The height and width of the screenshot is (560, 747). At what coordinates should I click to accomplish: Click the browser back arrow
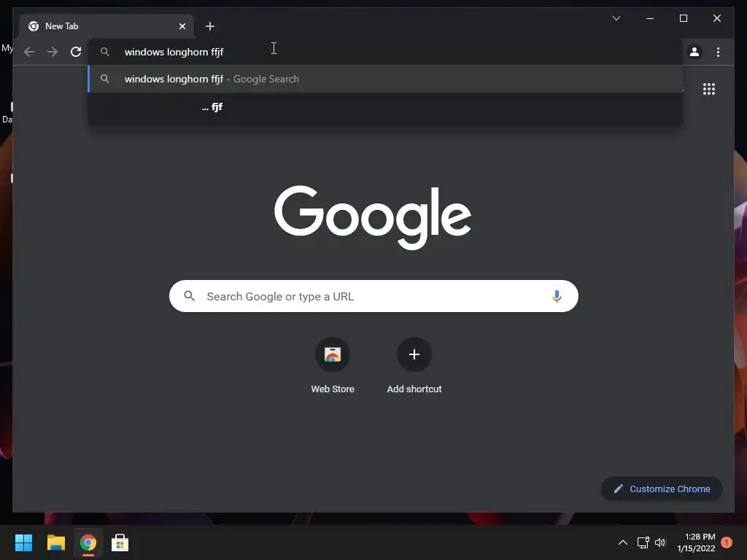pyautogui.click(x=29, y=52)
